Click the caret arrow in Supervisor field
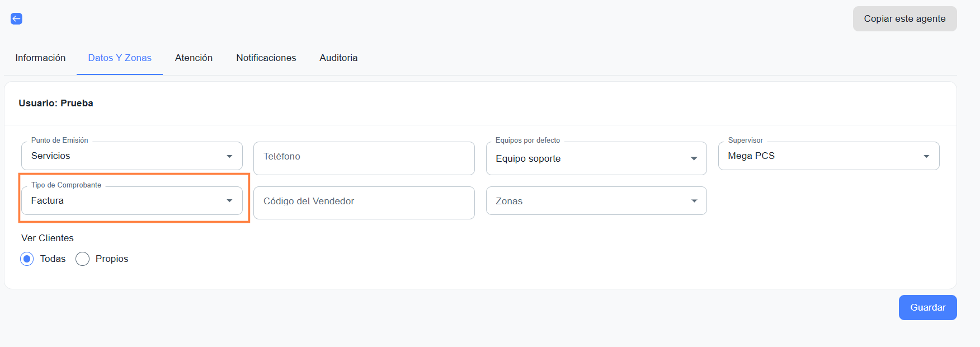Screen dimensions: 980x347 (x=926, y=156)
